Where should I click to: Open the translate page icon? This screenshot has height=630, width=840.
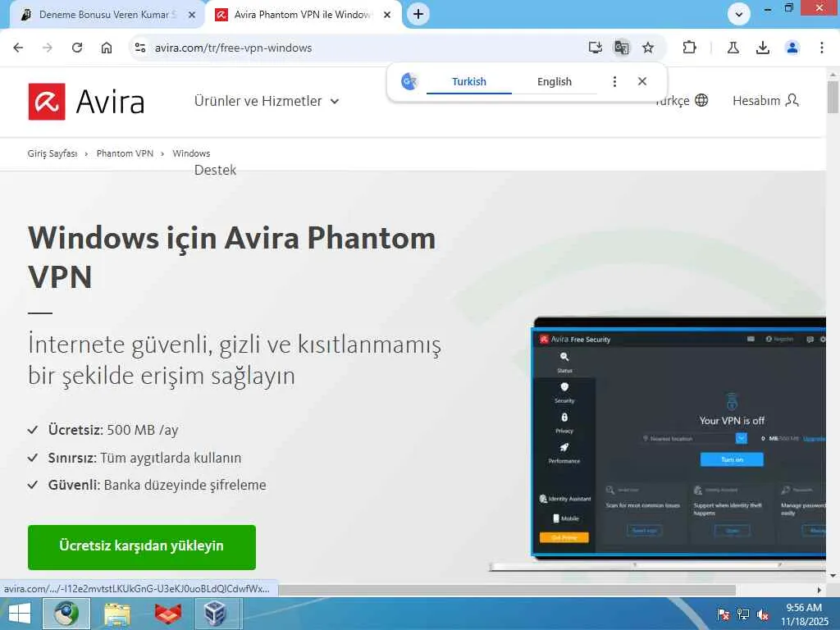(622, 48)
